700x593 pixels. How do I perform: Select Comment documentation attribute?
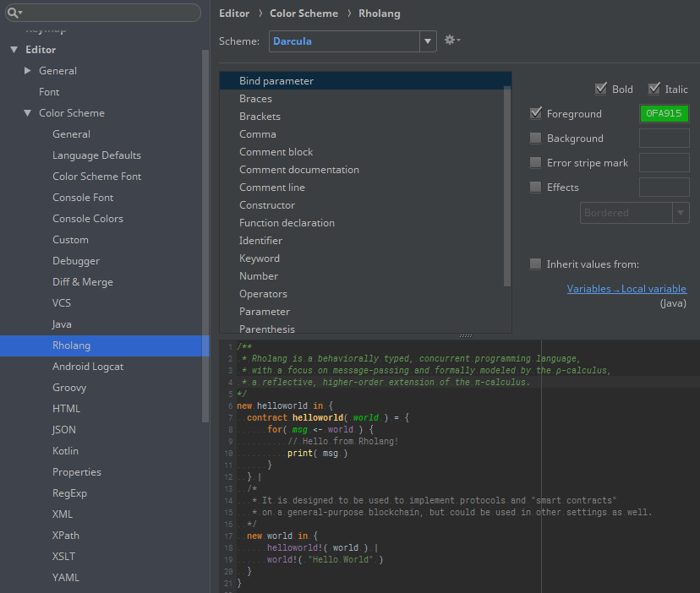coord(362,170)
